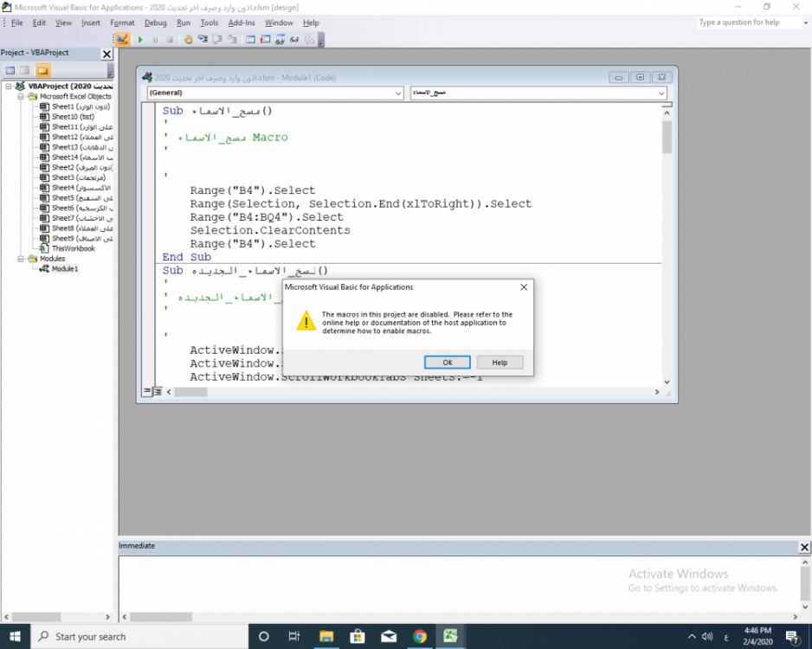Viewport: 812px width, 649px height.
Task: Open the Format menu
Action: click(x=122, y=22)
